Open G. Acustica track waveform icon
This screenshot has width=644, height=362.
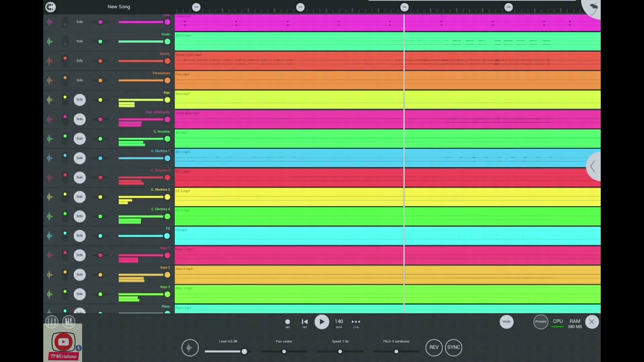click(x=49, y=138)
